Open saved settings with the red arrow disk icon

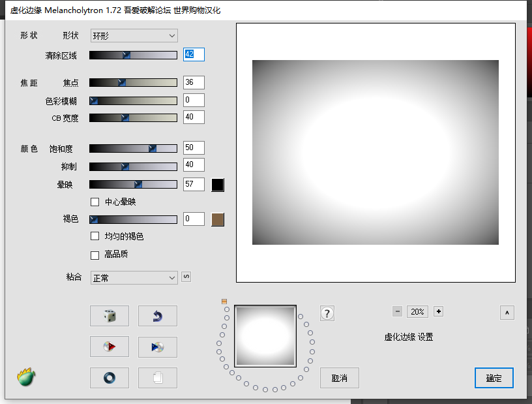coord(109,347)
